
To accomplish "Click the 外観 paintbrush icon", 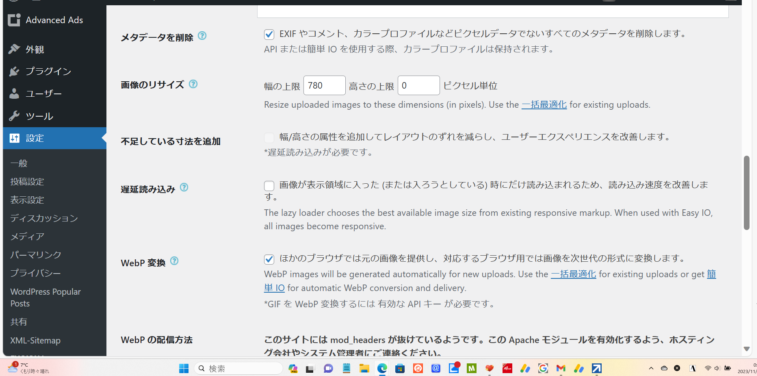I will point(14,49).
